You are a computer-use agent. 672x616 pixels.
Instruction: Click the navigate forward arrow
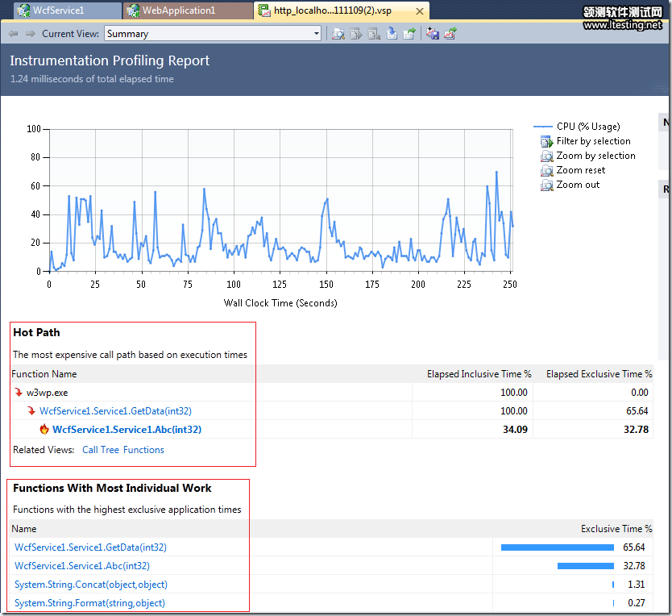(31, 33)
